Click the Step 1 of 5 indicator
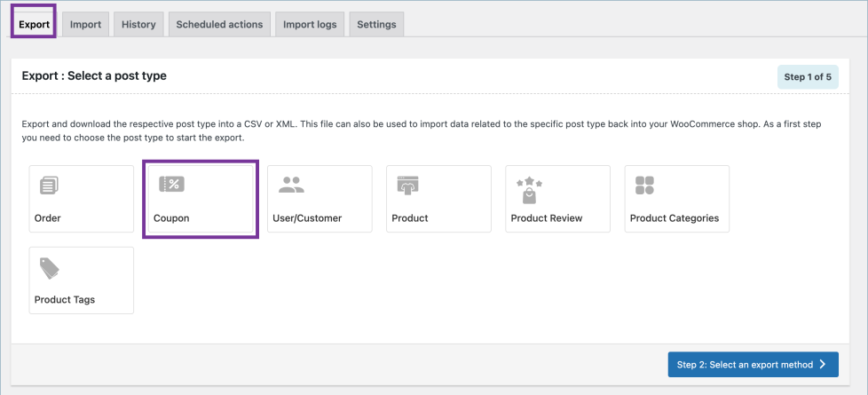 807,77
